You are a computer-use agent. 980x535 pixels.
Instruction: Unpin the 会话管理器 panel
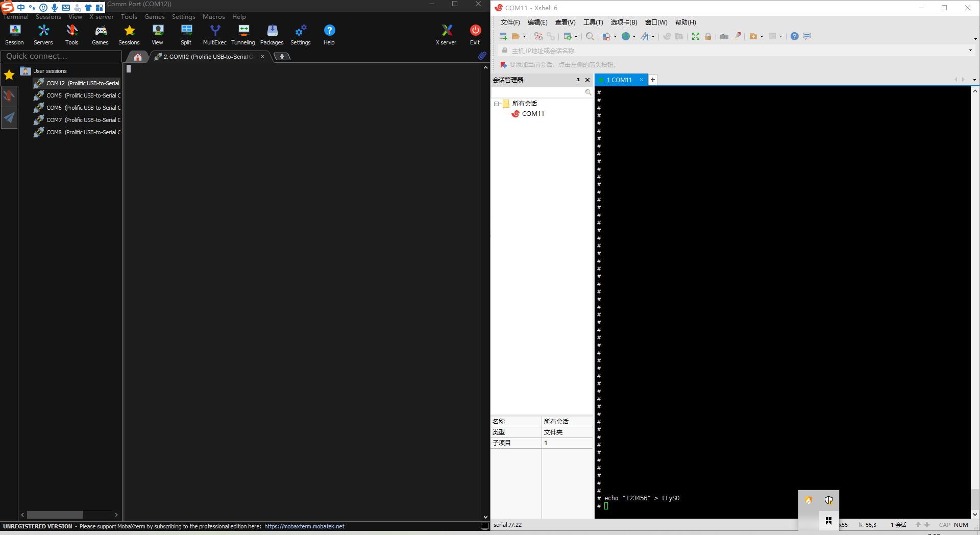(578, 80)
